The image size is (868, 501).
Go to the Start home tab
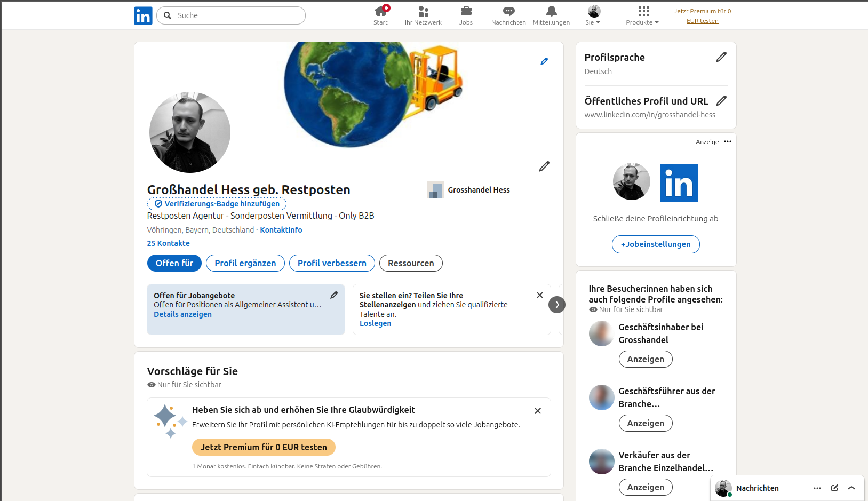point(380,15)
